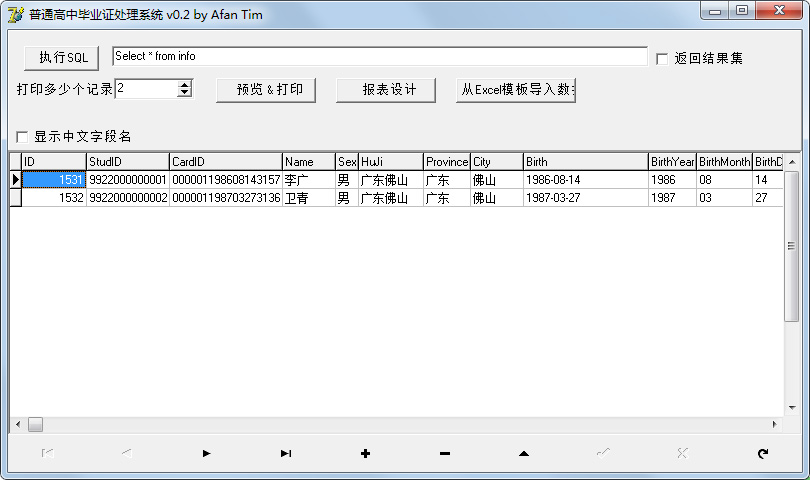
Task: Select the name cell 卫青
Action: [309, 198]
